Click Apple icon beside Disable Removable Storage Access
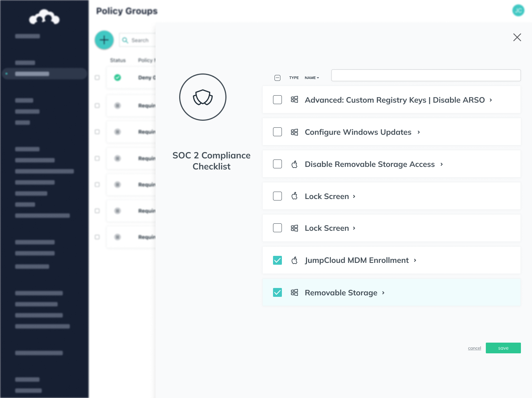Screen dimensions: 532x398 tap(294, 164)
